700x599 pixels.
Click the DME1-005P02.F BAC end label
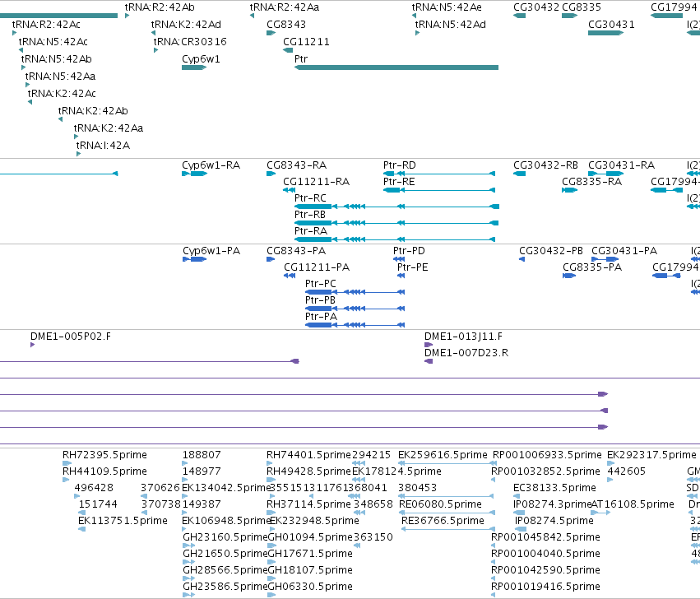click(x=71, y=337)
